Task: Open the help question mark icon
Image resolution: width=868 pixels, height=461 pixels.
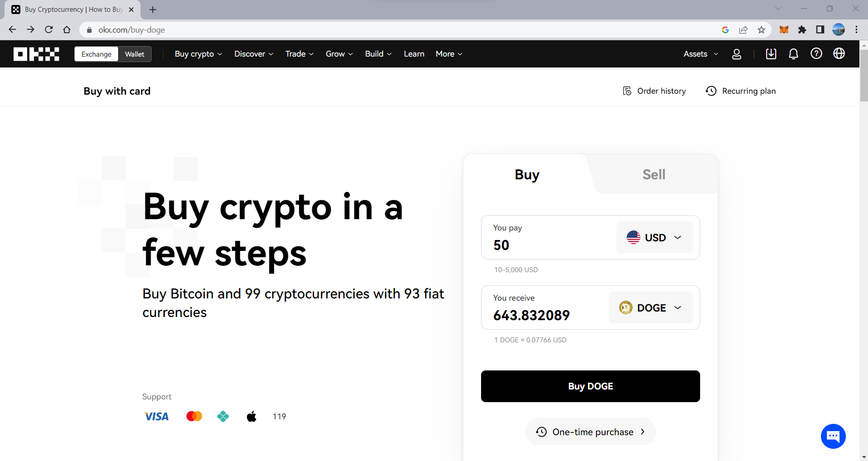Action: (x=816, y=54)
